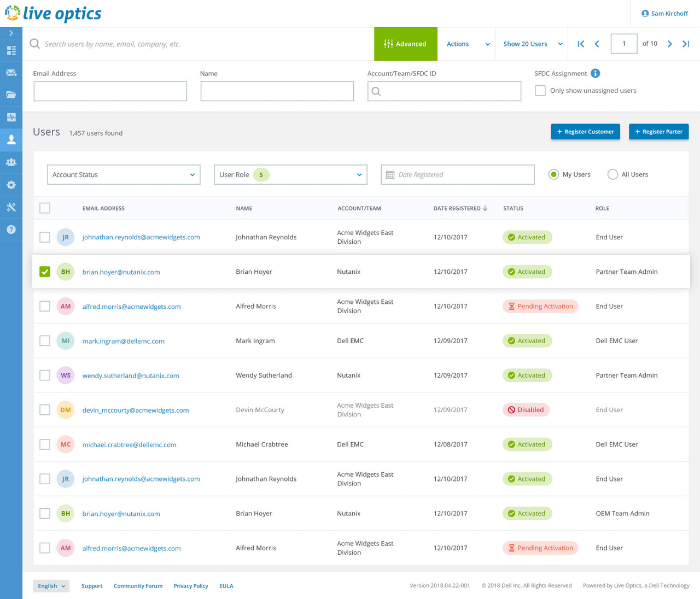Open the dashboard icon in sidebar
This screenshot has height=599, width=700.
coord(11,50)
